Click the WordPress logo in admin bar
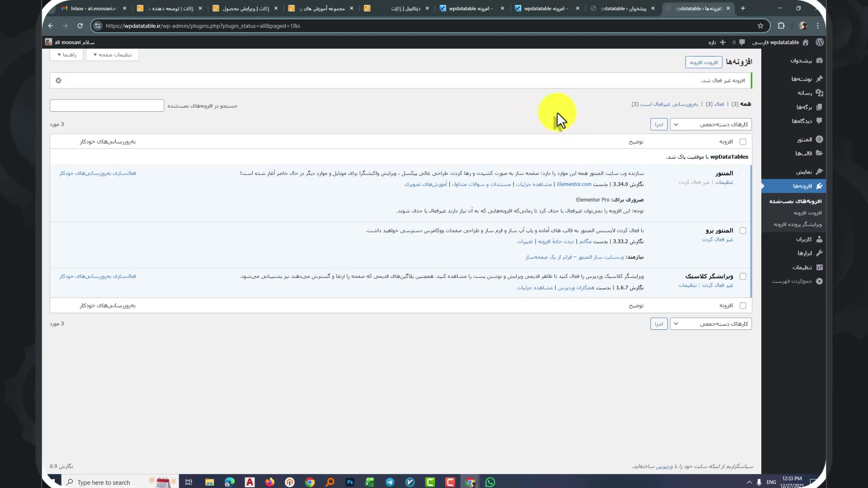The height and width of the screenshot is (488, 868). coord(820,42)
